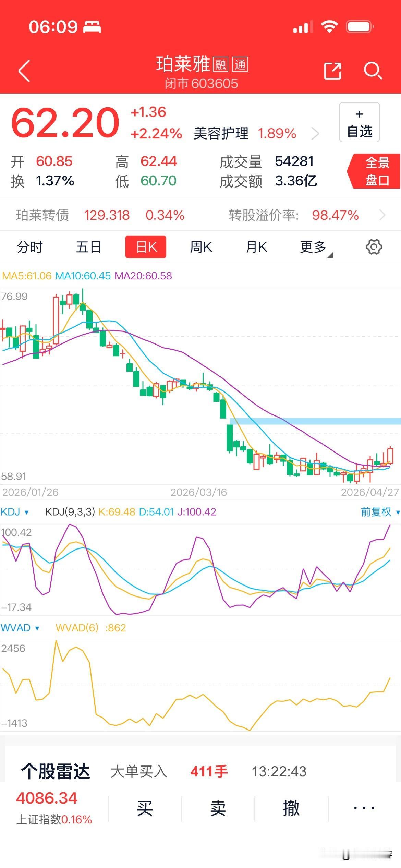Tap the stock code 闭市 603605

coord(201,83)
